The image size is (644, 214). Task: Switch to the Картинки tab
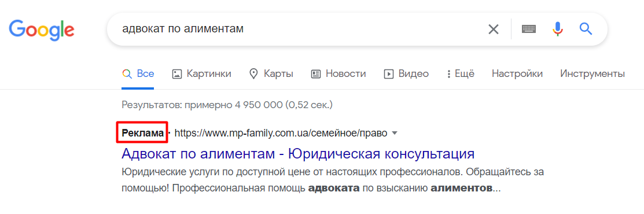(201, 74)
